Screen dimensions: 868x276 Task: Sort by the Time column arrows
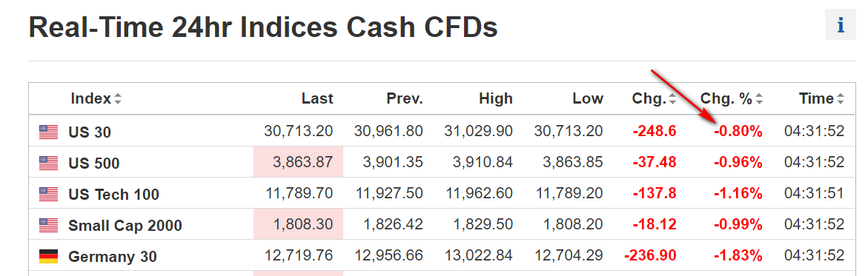tap(841, 99)
